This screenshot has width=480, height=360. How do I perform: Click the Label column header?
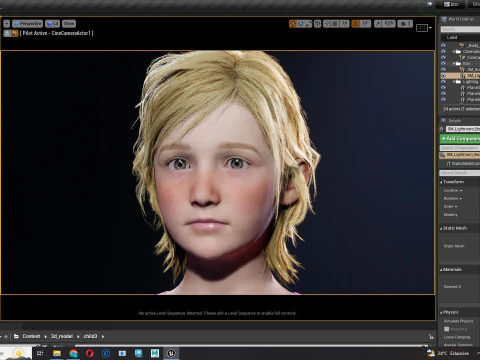tap(452, 38)
